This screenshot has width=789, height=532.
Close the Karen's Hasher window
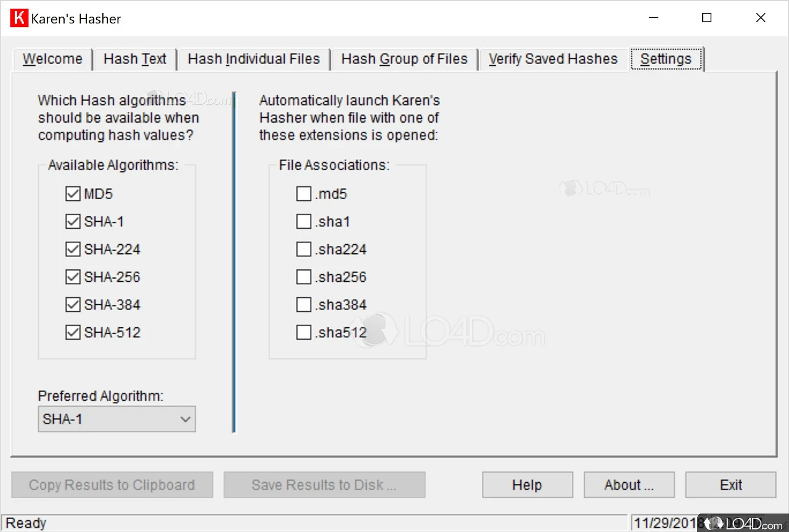click(761, 18)
